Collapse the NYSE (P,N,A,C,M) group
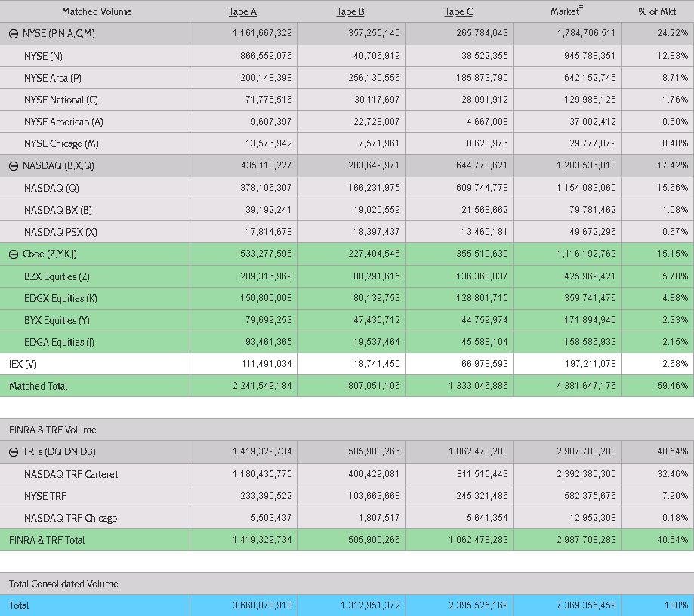The height and width of the screenshot is (616, 694). pyautogui.click(x=14, y=34)
